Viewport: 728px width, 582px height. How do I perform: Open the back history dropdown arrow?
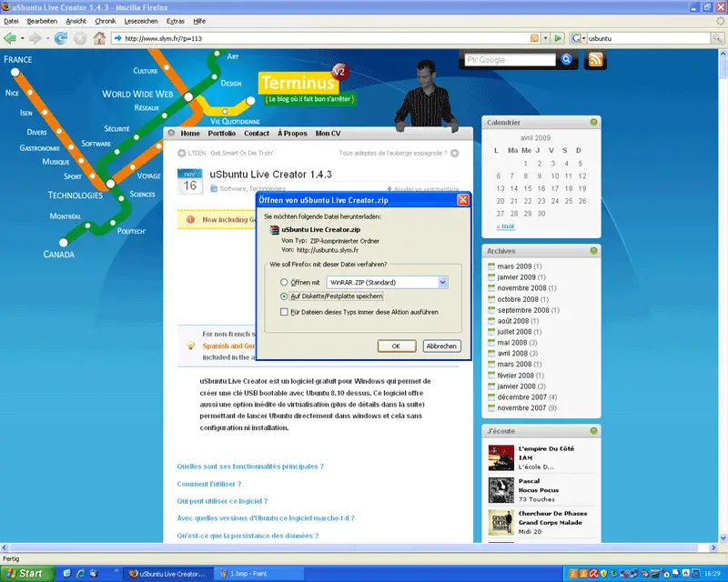point(22,38)
